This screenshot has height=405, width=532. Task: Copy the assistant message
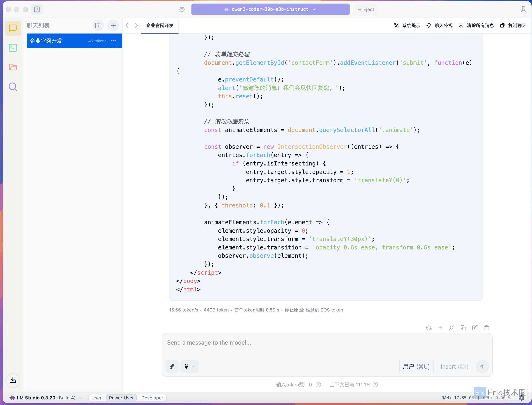tap(463, 328)
